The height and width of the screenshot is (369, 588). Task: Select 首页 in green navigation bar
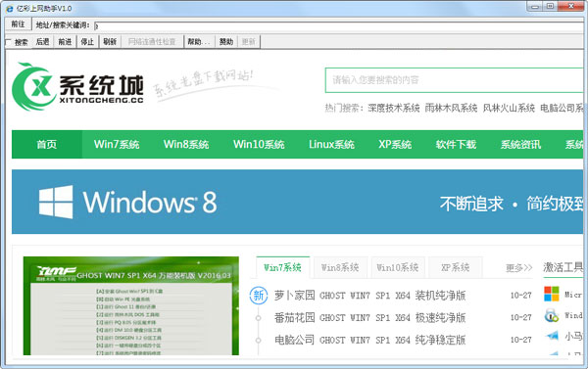click(47, 144)
